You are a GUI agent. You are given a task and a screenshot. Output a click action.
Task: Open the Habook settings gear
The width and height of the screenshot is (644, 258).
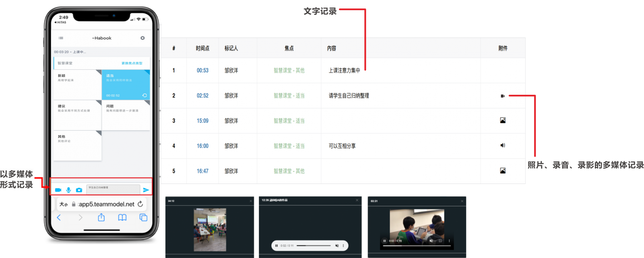pos(142,38)
